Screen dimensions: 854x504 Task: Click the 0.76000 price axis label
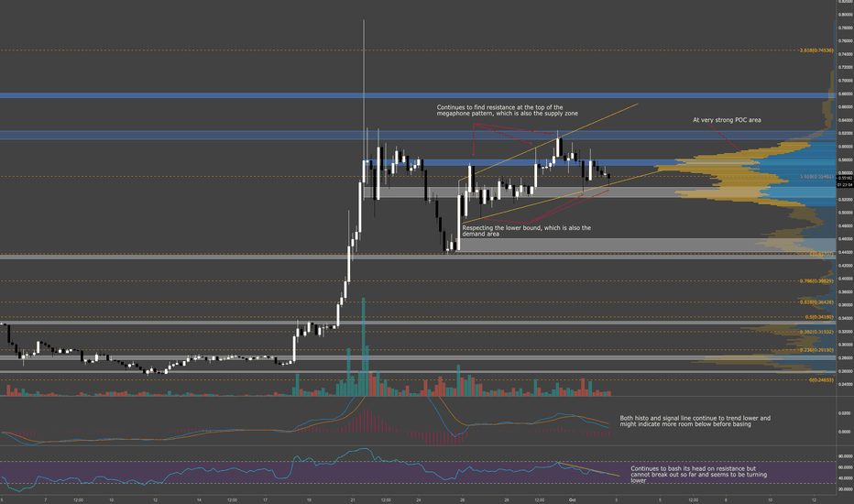[x=845, y=41]
